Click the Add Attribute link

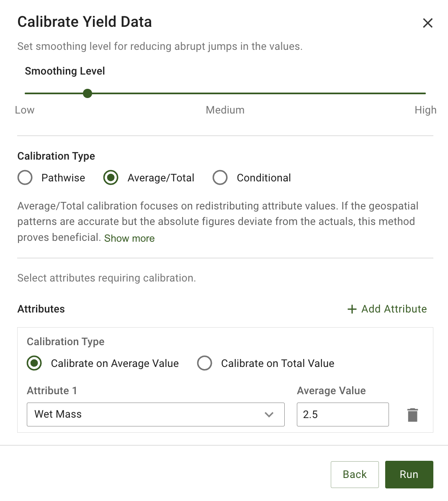394,309
